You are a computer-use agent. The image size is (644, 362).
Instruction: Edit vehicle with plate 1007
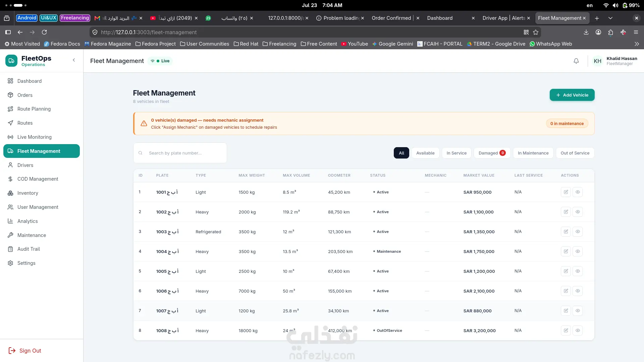pos(566,311)
